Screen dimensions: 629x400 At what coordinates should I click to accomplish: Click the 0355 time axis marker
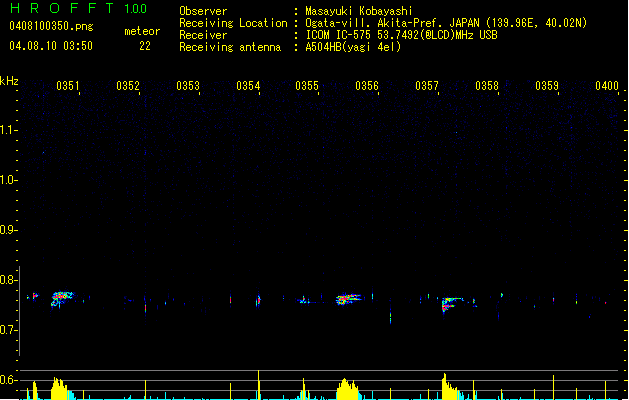[x=307, y=86]
